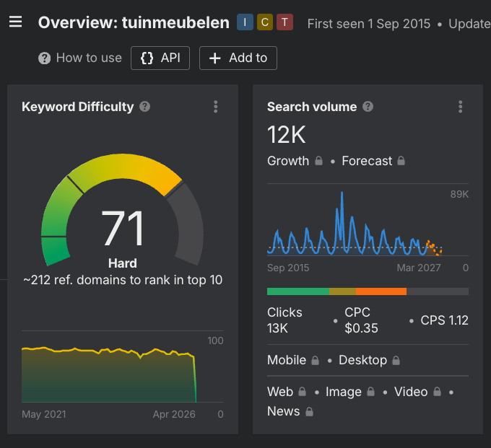Image resolution: width=491 pixels, height=448 pixels.
Task: Click the lock icon next to Forecast
Action: coord(401,161)
